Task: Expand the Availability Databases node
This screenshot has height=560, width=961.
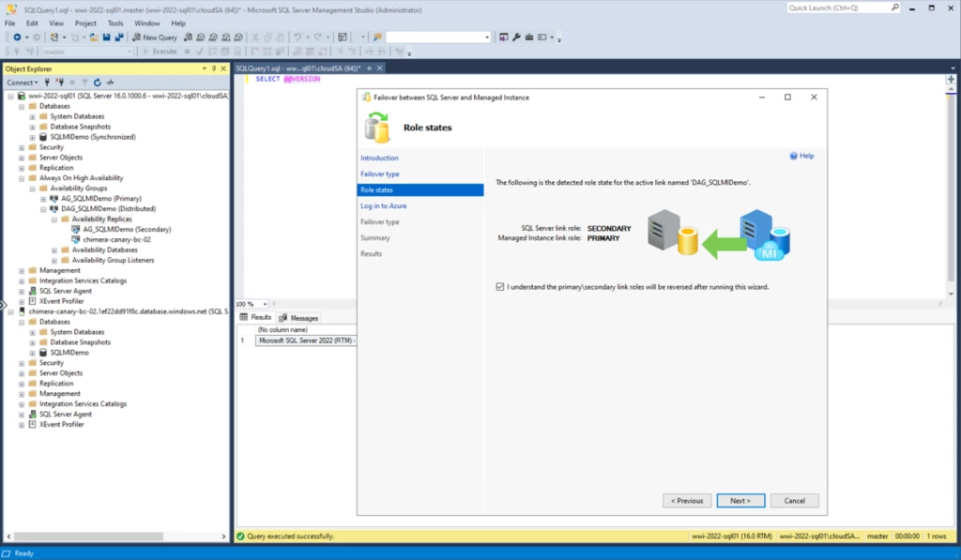Action: coord(54,250)
